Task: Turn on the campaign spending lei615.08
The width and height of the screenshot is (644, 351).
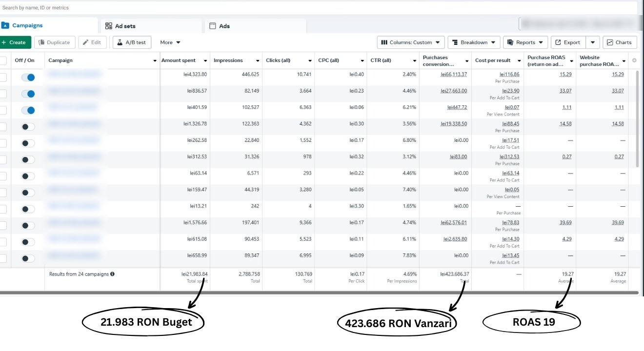Action: [28, 242]
